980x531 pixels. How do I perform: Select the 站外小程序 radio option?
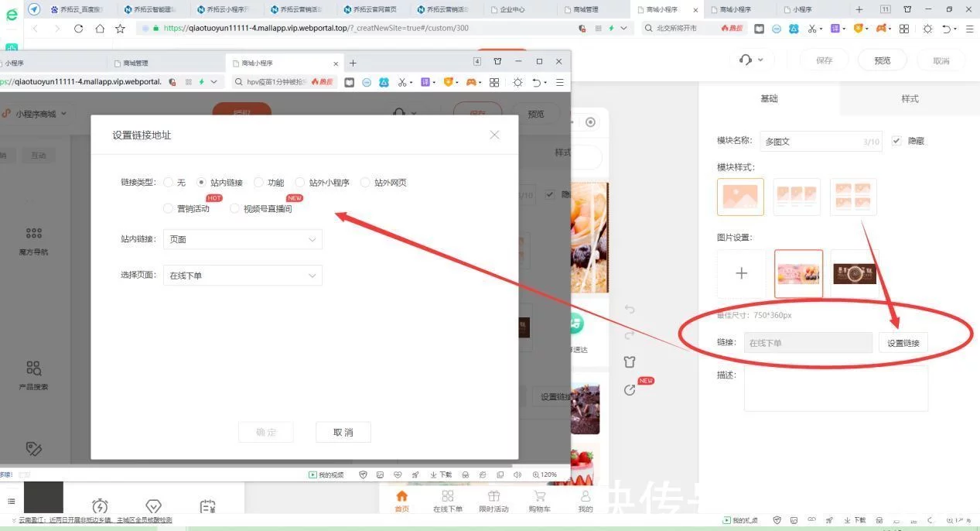[300, 183]
